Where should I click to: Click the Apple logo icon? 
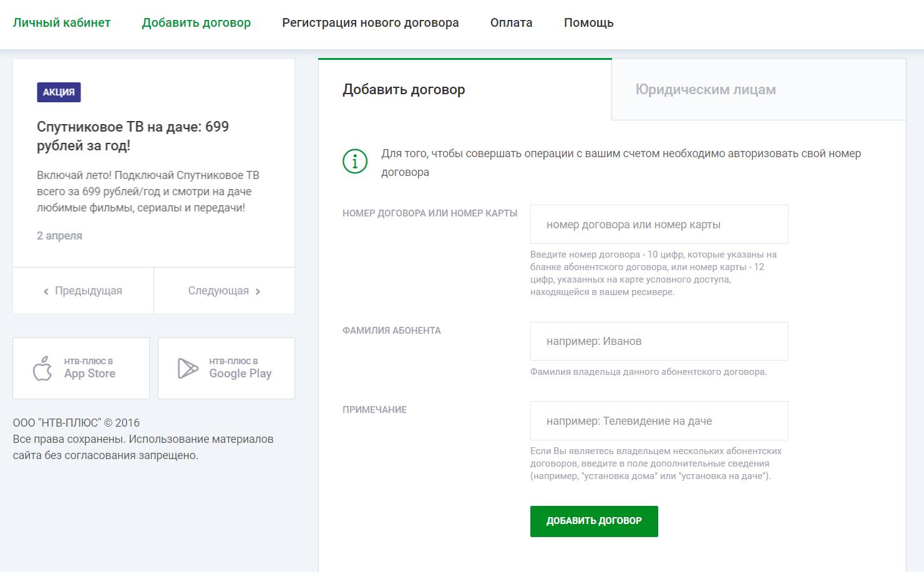[x=42, y=369]
